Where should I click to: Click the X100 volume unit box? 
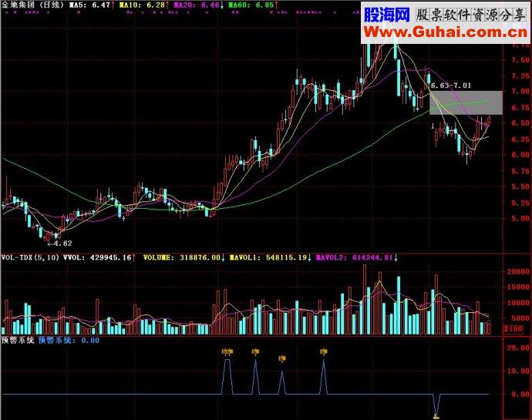pyautogui.click(x=513, y=329)
